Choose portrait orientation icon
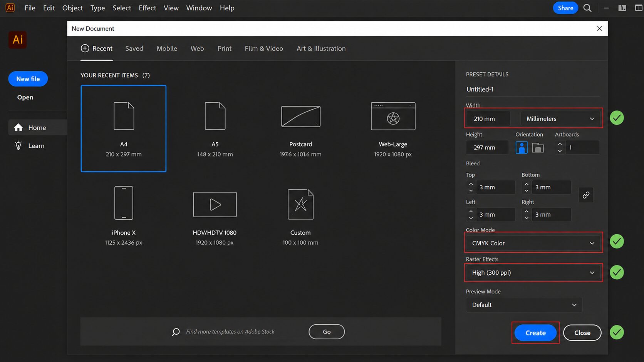 522,147
